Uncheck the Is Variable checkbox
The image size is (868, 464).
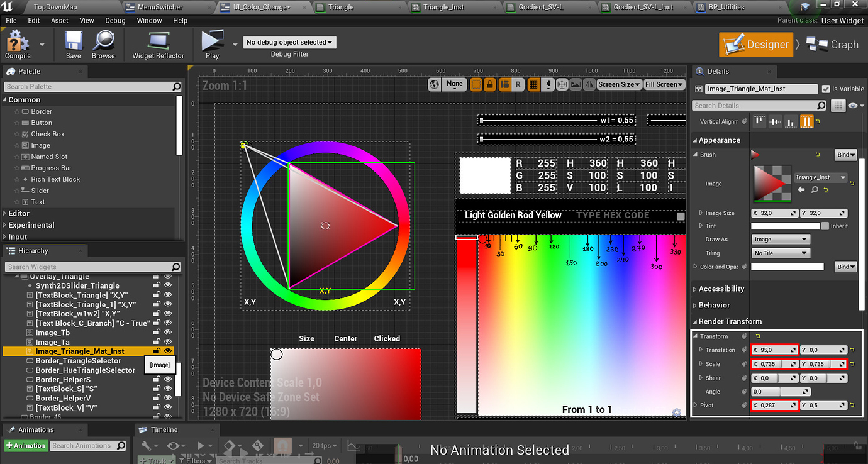[825, 88]
